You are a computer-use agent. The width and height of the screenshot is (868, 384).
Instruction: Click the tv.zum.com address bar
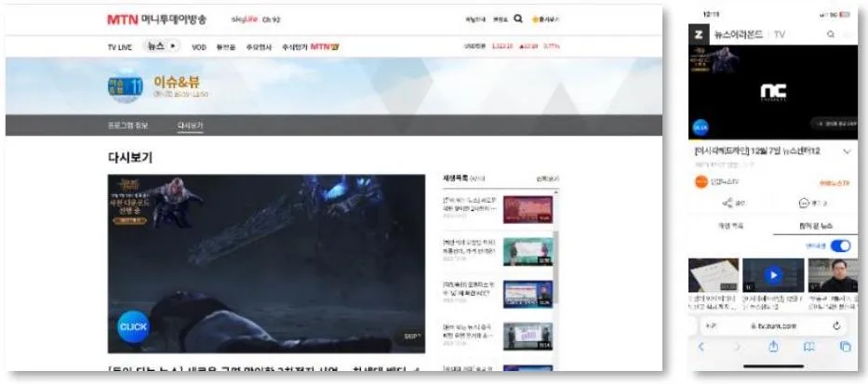773,326
